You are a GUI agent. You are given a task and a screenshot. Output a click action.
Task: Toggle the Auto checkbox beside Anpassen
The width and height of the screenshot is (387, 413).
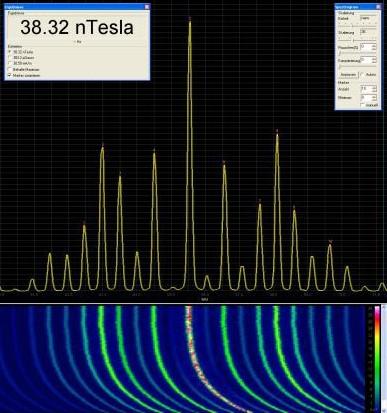coord(362,75)
